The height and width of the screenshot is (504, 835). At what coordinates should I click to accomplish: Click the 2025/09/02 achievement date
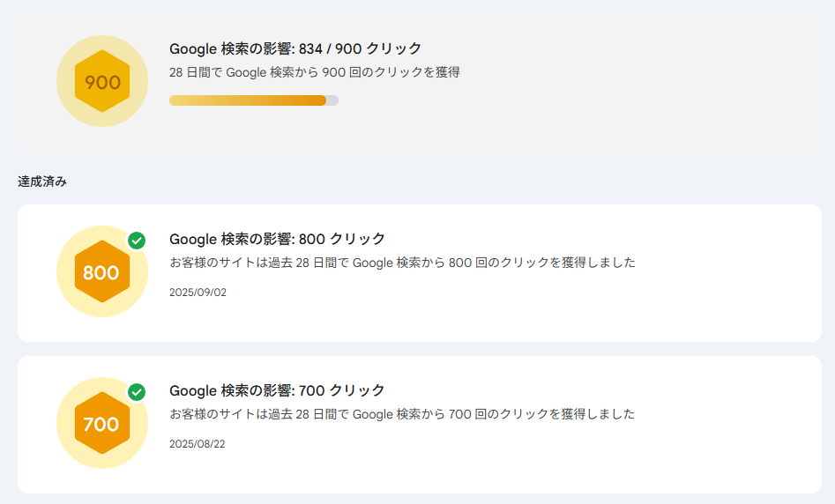(x=198, y=293)
